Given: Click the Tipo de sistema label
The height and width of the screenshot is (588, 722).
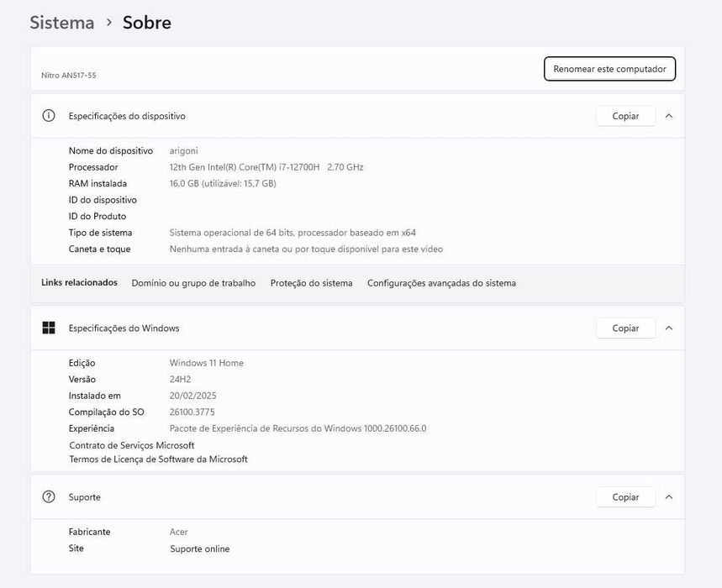Looking at the screenshot, I should [x=100, y=233].
